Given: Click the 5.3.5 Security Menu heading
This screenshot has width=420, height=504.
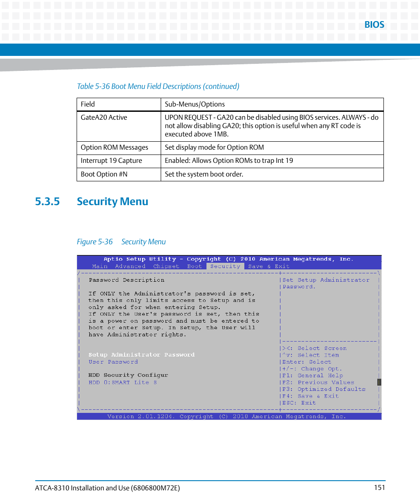Looking at the screenshot, I should tap(92, 202).
